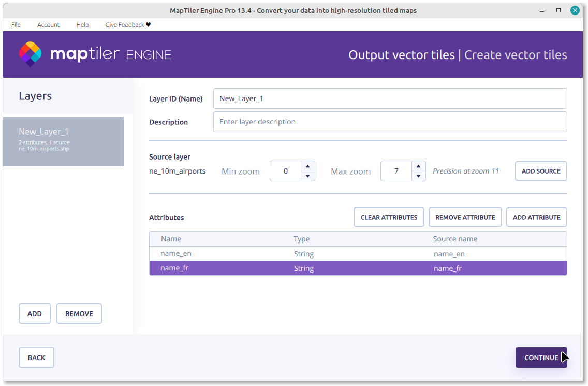This screenshot has width=588, height=386.
Task: Click REMOVE ATTRIBUTE button
Action: pos(465,217)
